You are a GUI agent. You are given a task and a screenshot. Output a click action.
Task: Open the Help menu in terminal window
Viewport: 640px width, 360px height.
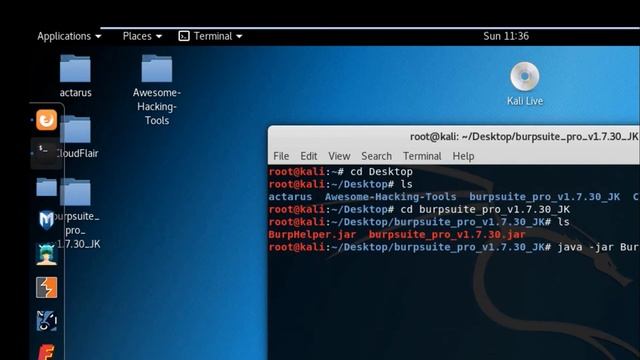point(463,156)
